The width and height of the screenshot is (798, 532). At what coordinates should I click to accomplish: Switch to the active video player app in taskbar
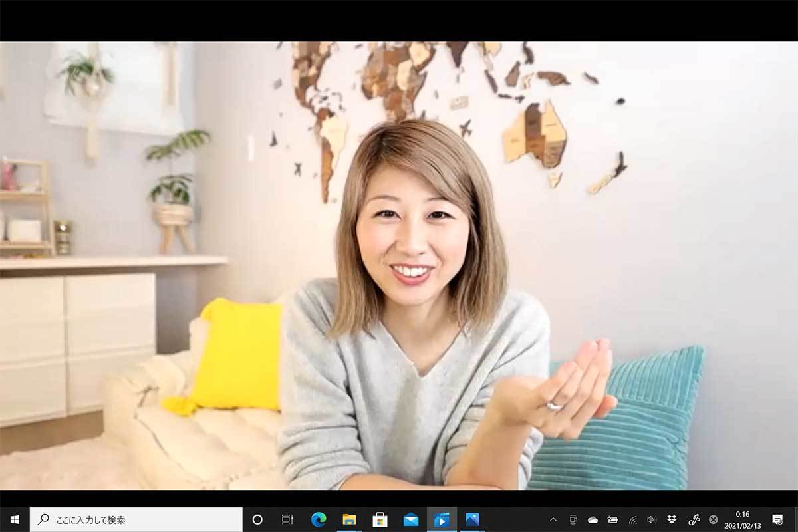[442, 519]
